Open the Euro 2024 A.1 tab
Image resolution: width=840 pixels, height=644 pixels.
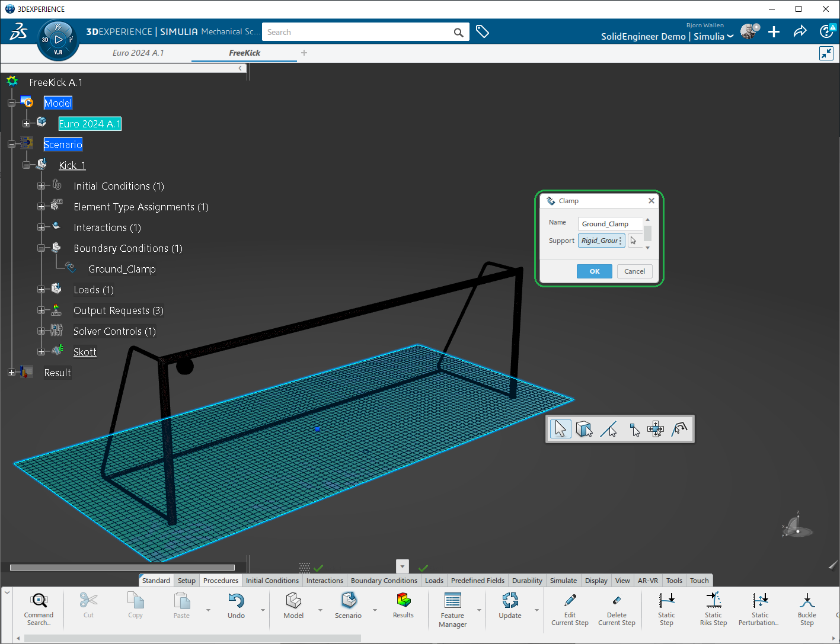tap(138, 53)
